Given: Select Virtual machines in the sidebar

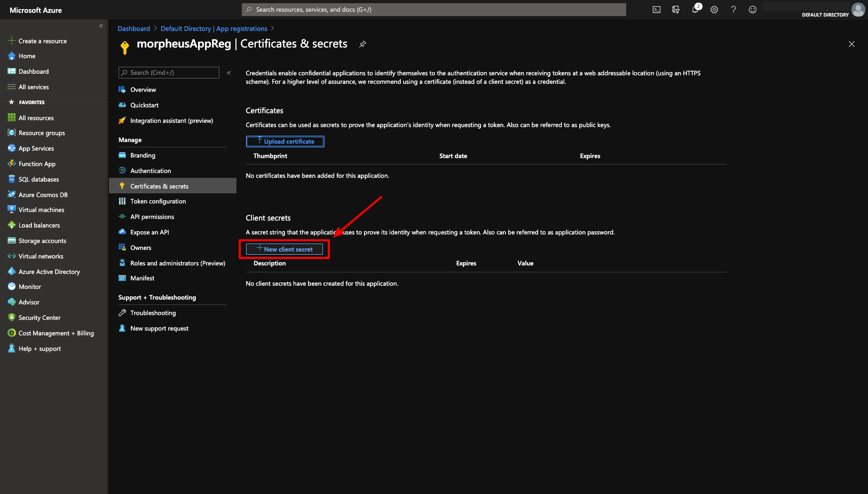Looking at the screenshot, I should pos(41,209).
